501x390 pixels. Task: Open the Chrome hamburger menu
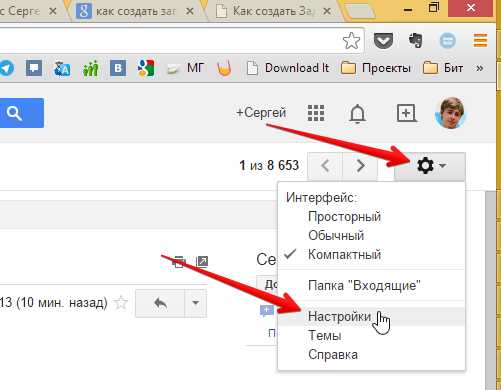480,41
